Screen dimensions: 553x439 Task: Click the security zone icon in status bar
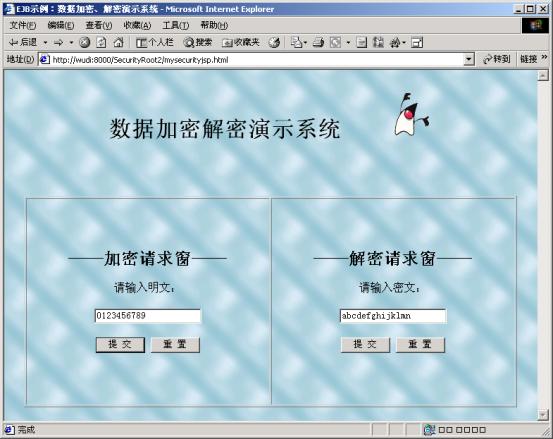pos(430,429)
